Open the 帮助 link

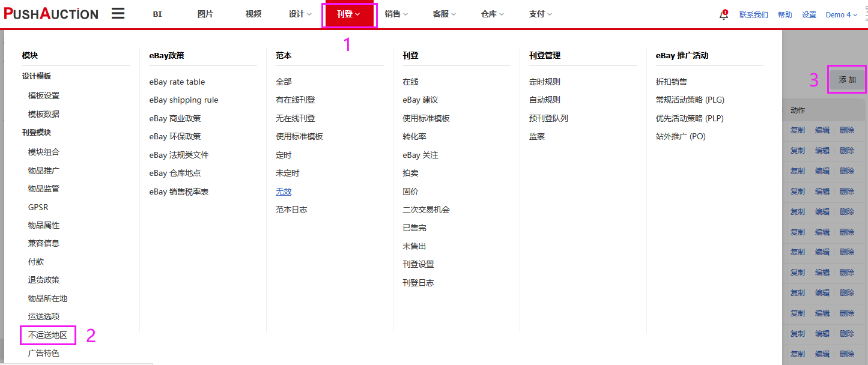[x=785, y=15]
